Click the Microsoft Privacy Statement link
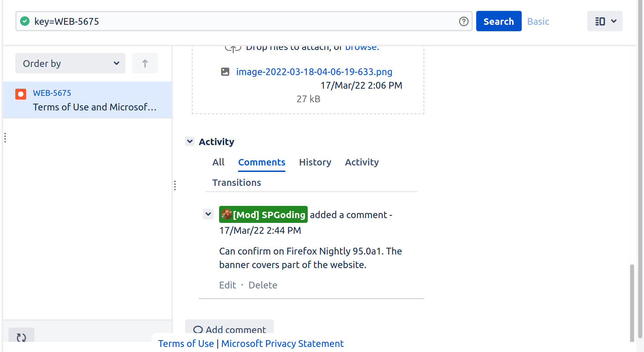Image resolution: width=644 pixels, height=352 pixels. point(282,344)
